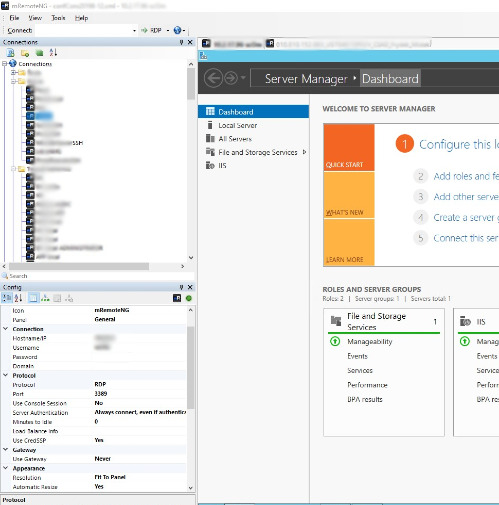
Task: Click the Server Manager back arrow
Action: [213, 78]
